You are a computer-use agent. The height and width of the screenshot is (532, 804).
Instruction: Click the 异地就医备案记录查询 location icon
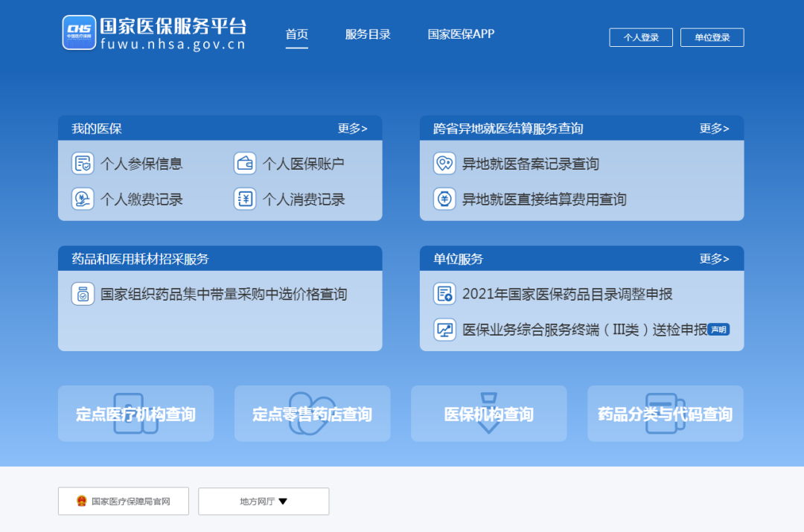pyautogui.click(x=444, y=164)
